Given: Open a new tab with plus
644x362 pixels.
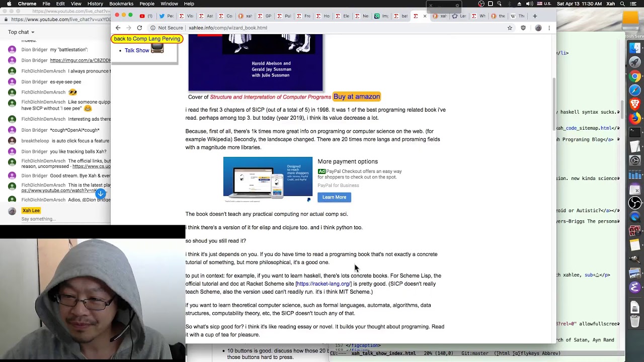Looking at the screenshot, I should tap(535, 16).
